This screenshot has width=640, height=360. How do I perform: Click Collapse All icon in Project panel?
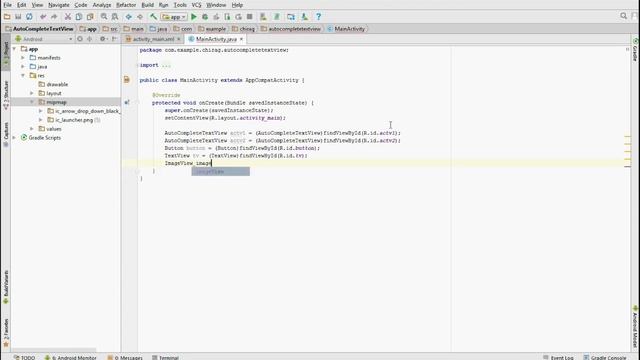[x=89, y=39]
